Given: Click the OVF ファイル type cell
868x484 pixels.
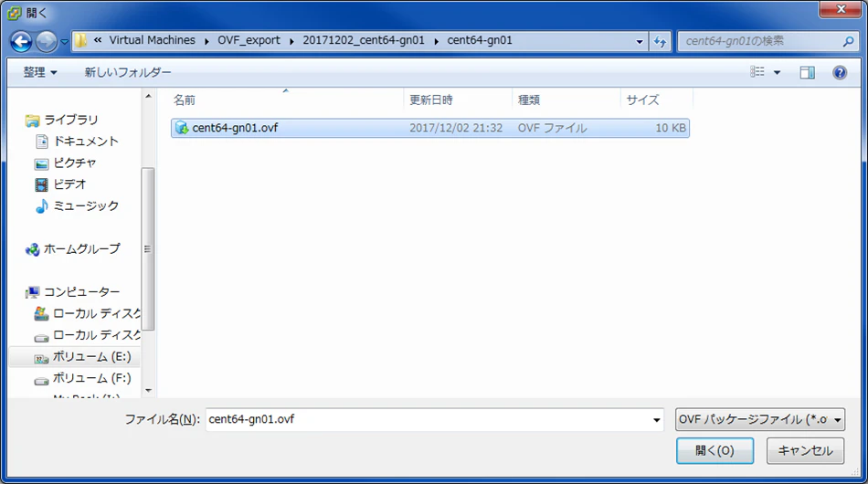Looking at the screenshot, I should tap(552, 128).
